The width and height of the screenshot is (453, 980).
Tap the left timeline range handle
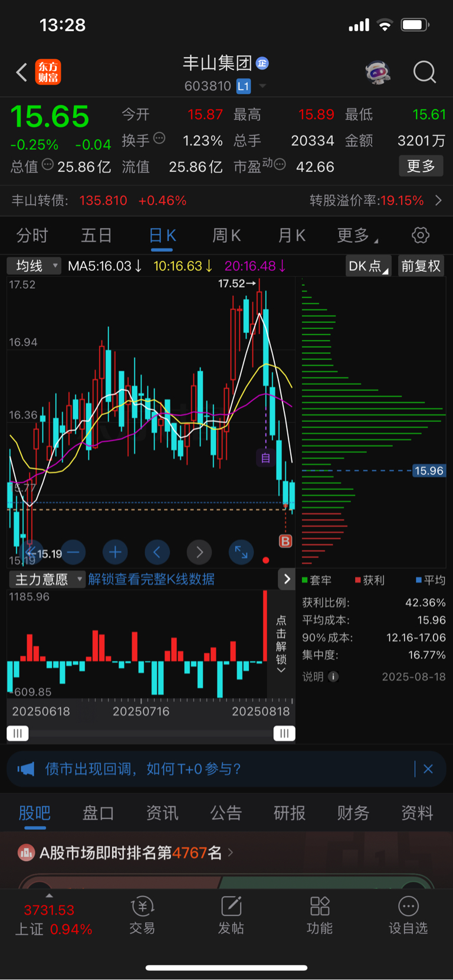(18, 733)
